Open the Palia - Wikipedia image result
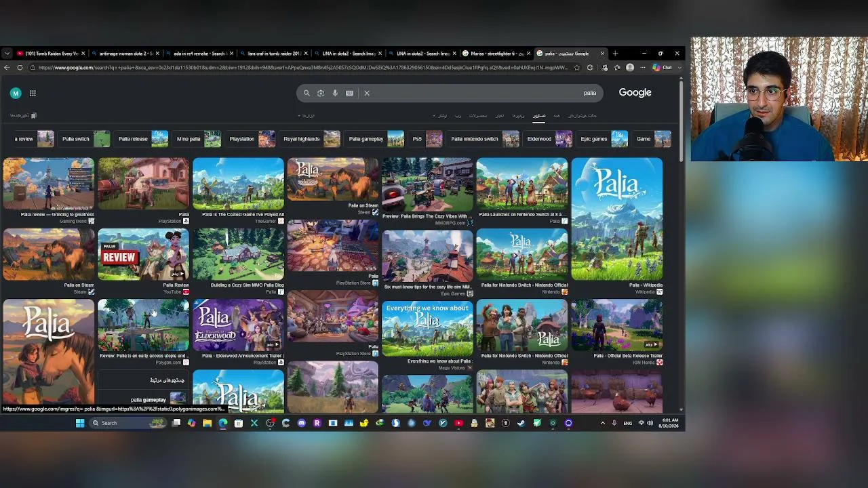Image resolution: width=868 pixels, height=488 pixels. 616,219
